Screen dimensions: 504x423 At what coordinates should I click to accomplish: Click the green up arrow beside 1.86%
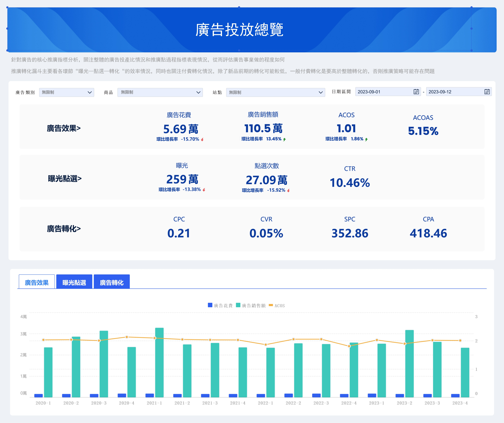pyautogui.click(x=366, y=139)
